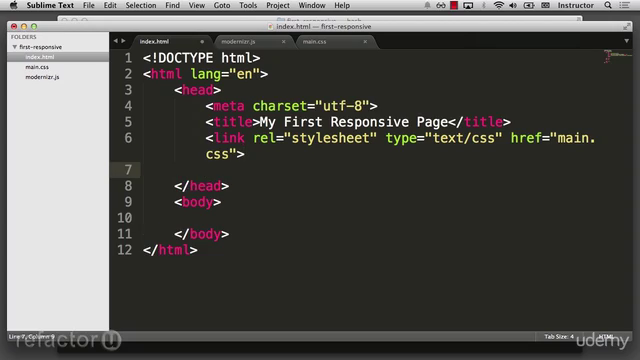Open the Wi-Fi status menu
640x360 pixels.
point(498,5)
